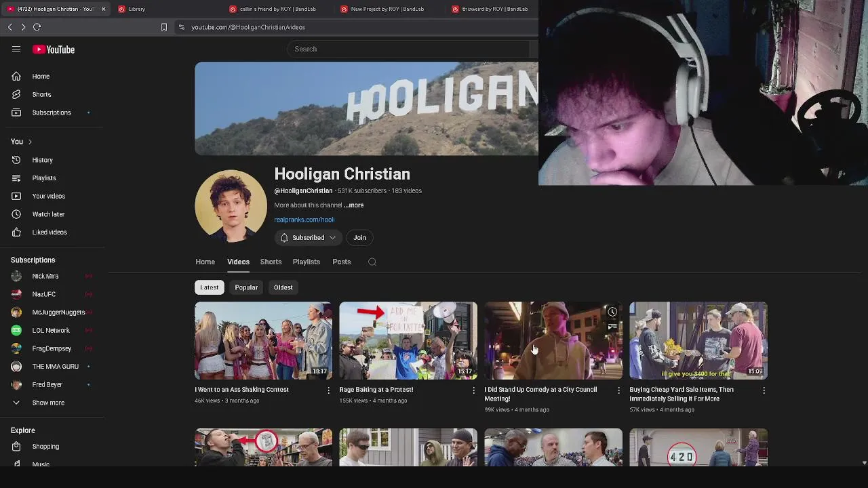868x488 pixels.
Task: Open the Subscribed notification dropdown
Action: tap(308, 238)
